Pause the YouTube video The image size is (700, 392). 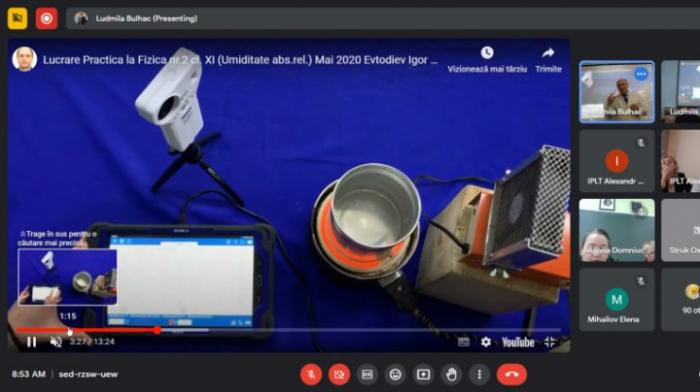click(x=31, y=342)
